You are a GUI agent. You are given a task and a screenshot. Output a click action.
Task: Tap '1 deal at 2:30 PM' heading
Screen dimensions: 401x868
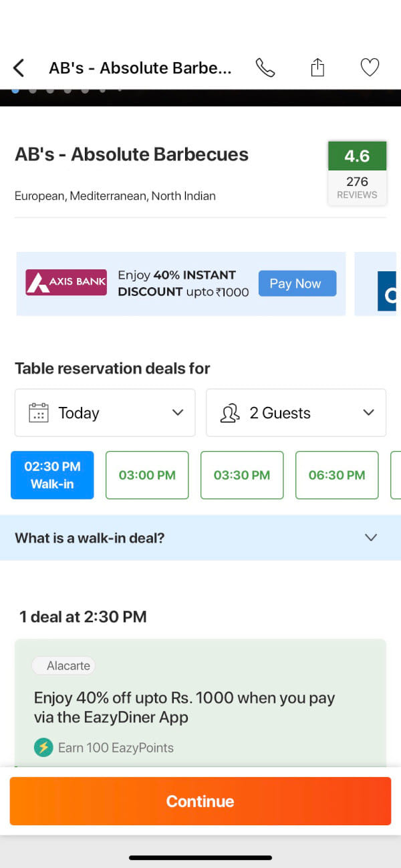pyautogui.click(x=83, y=616)
